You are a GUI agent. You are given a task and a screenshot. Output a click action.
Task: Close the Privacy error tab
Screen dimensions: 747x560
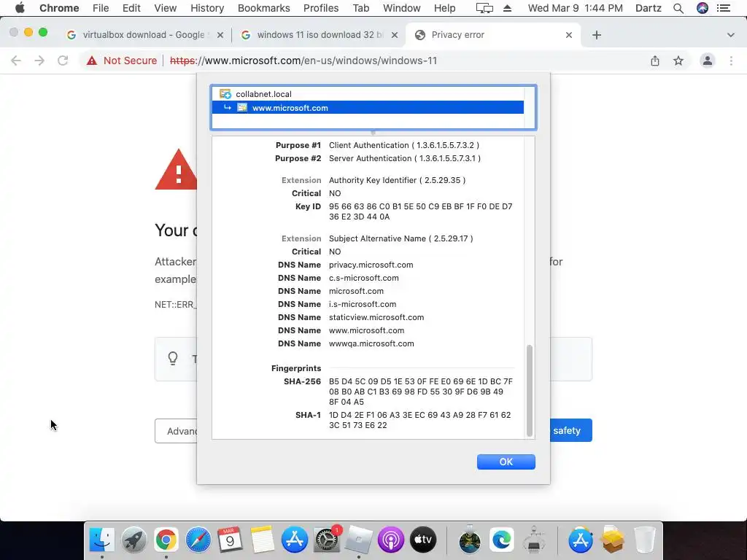[569, 35]
